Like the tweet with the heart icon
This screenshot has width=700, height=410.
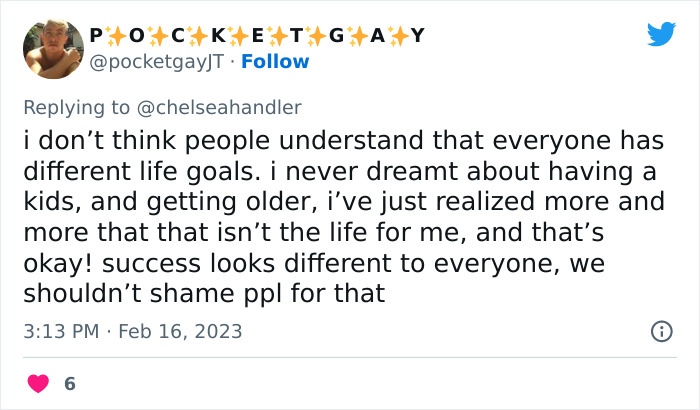click(38, 384)
